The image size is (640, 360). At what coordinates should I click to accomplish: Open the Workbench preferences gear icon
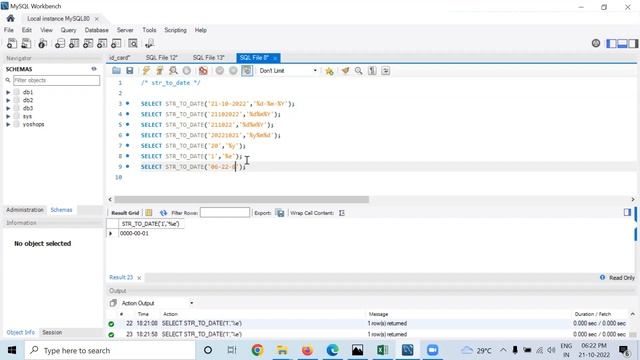(596, 43)
